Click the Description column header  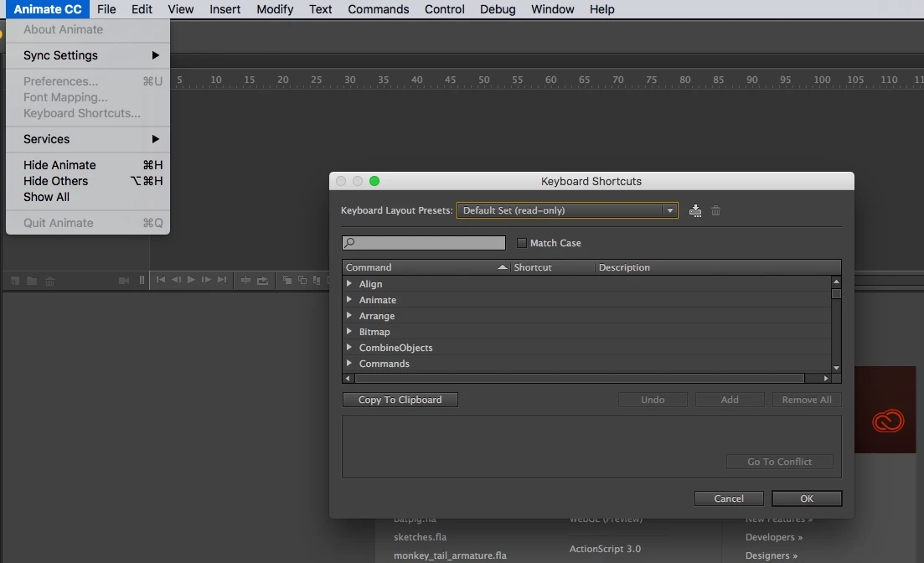pos(718,267)
